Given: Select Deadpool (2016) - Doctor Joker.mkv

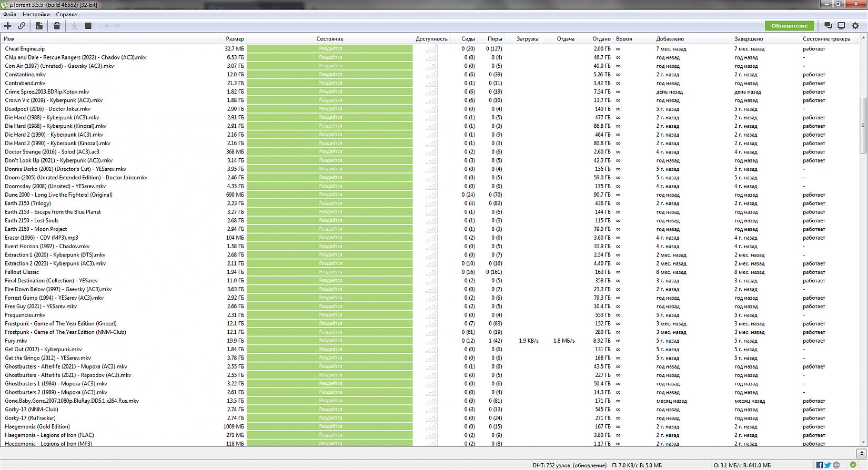Looking at the screenshot, I should [x=47, y=109].
